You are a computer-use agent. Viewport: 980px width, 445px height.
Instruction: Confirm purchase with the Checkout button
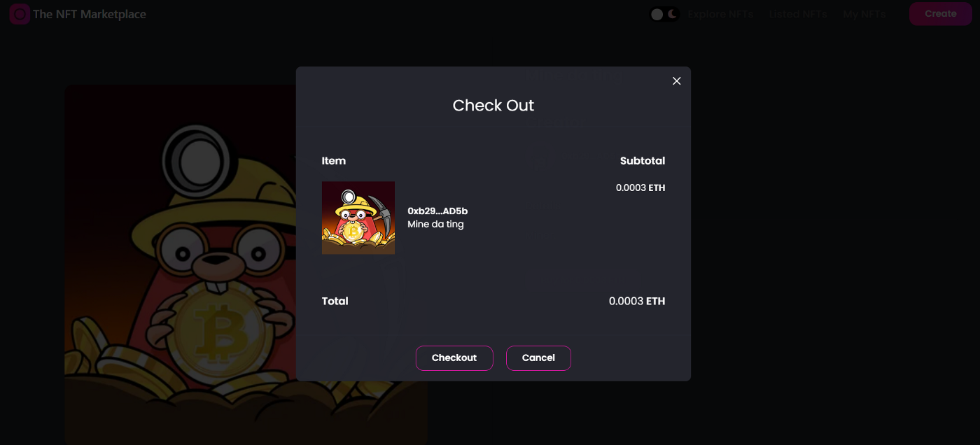tap(454, 358)
